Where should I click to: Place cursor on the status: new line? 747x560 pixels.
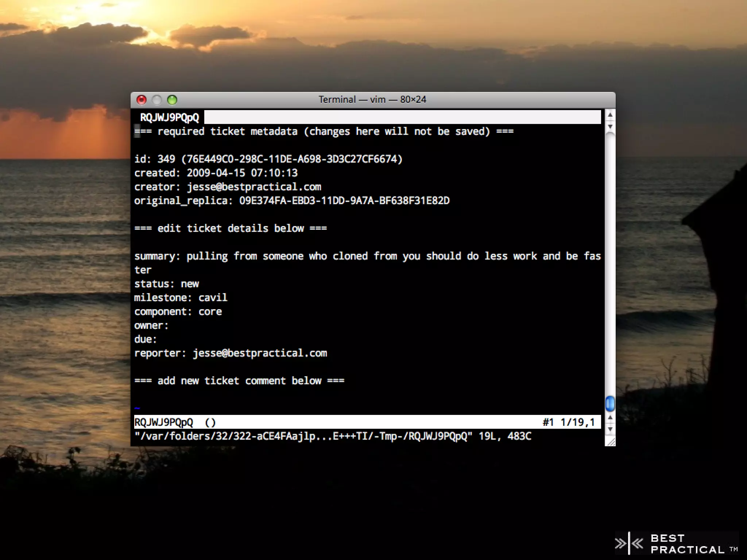pos(167,284)
